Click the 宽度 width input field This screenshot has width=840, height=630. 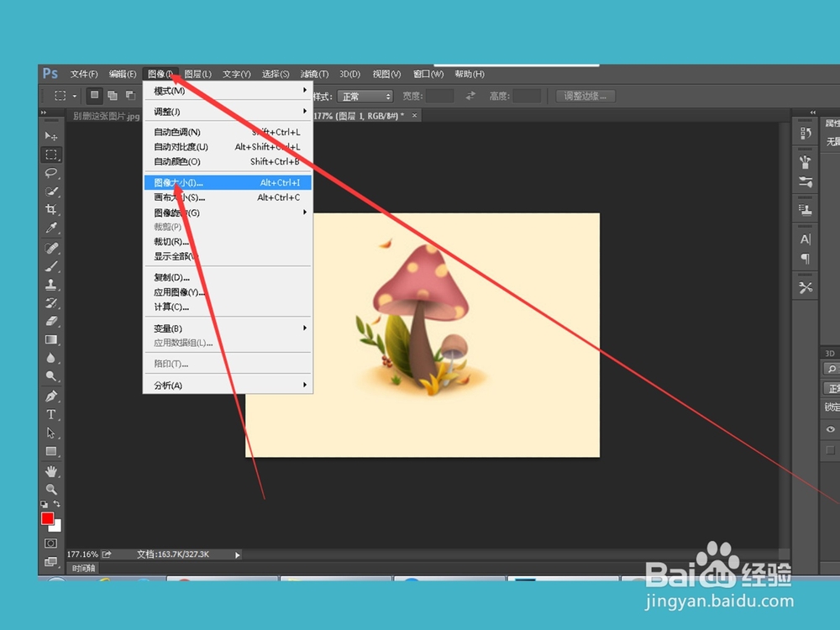click(x=440, y=97)
